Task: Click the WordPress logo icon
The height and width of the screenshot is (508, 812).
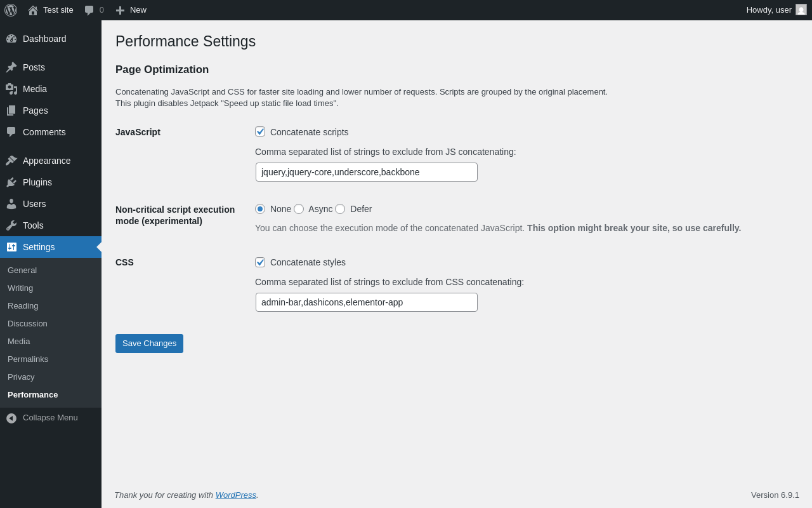Action: pos(11,10)
